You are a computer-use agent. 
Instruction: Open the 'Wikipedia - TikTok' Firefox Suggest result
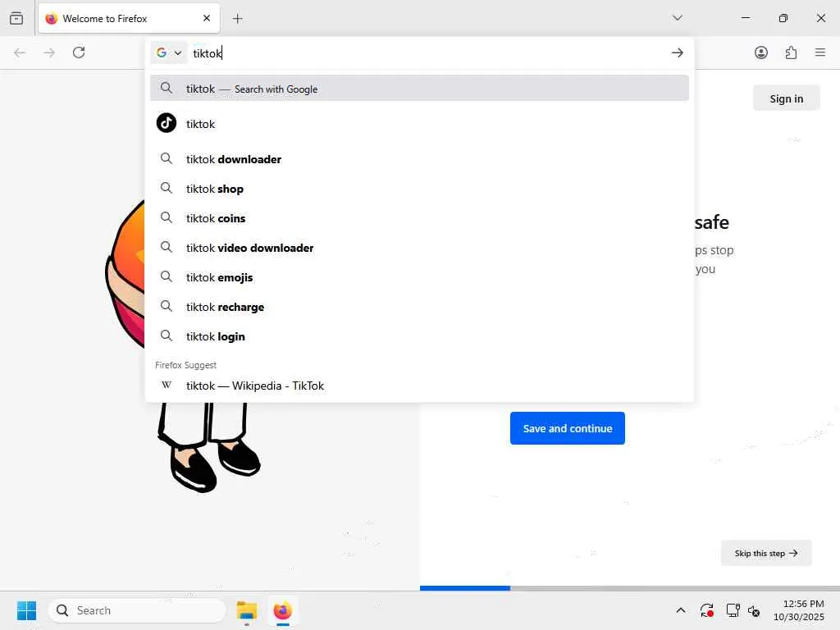point(419,386)
